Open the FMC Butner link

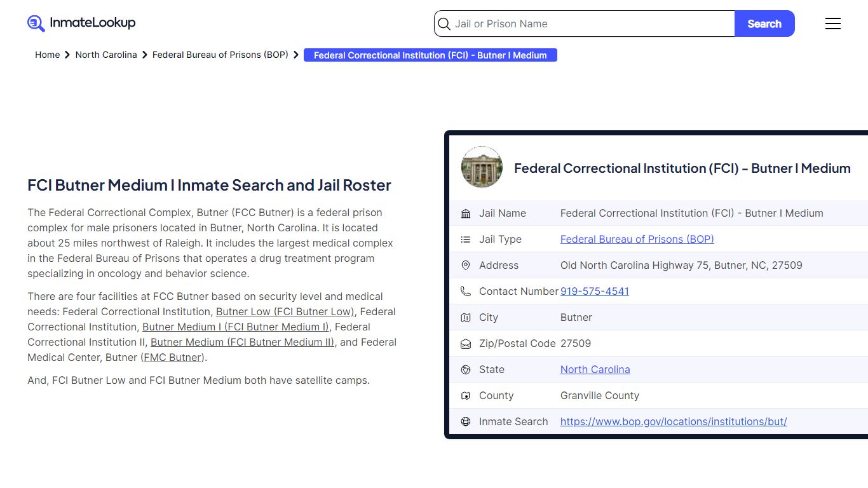coord(172,357)
